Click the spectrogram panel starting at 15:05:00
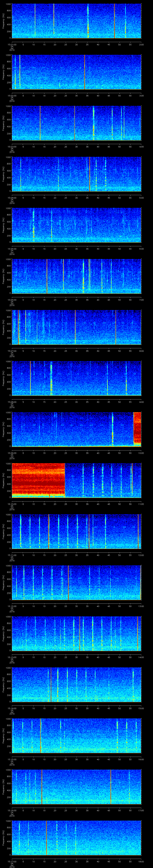Image resolution: width=153 pixels, height=868 pixels. tap(77, 225)
